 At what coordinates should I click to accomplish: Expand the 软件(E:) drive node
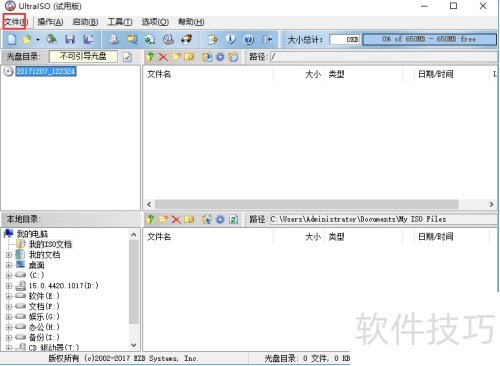[x=9, y=296]
